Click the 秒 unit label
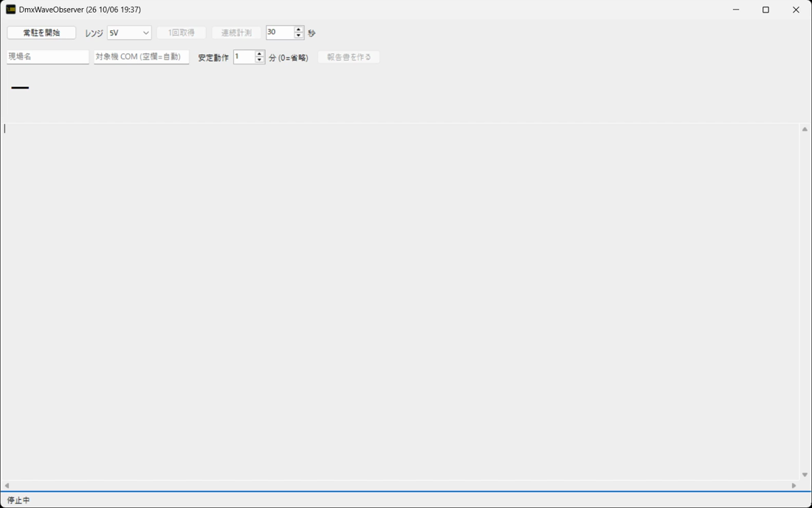 (x=312, y=33)
